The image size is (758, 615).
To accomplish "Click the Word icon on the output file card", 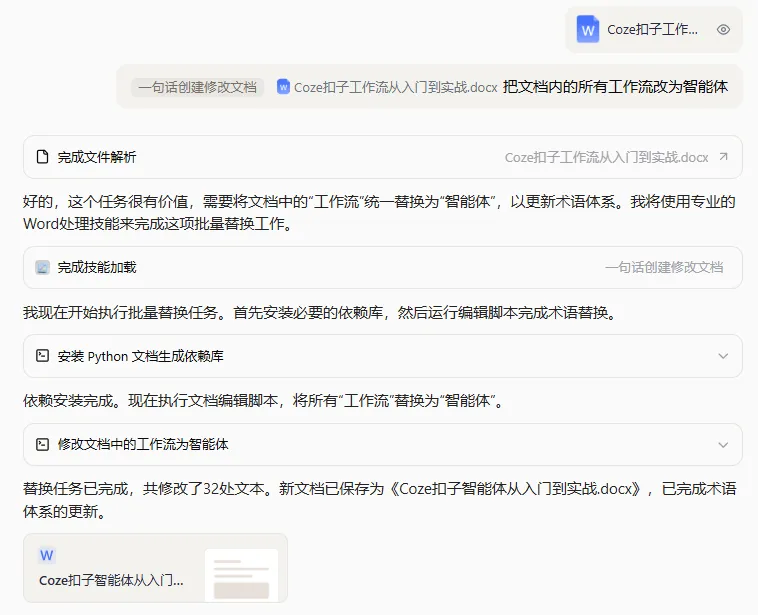I will coord(47,555).
